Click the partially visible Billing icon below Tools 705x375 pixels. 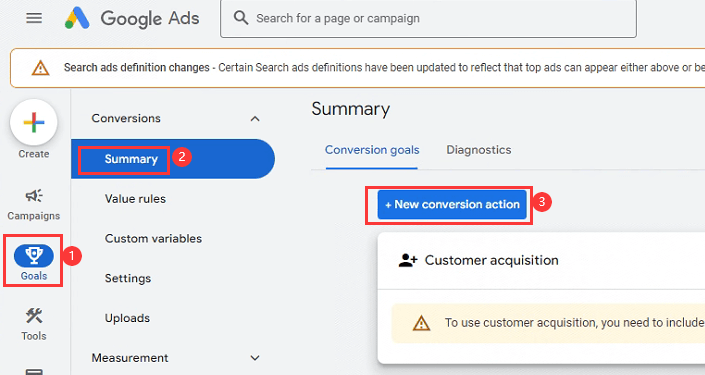[x=34, y=371]
